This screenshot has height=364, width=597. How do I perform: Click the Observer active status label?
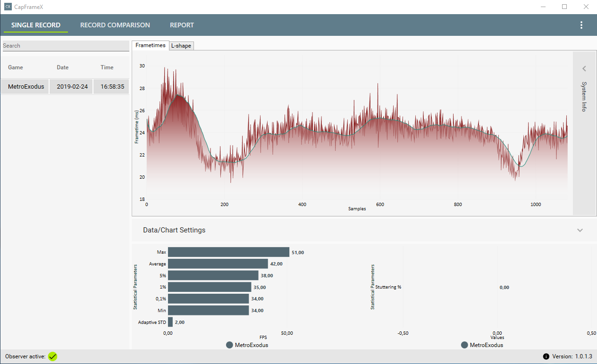(25, 356)
